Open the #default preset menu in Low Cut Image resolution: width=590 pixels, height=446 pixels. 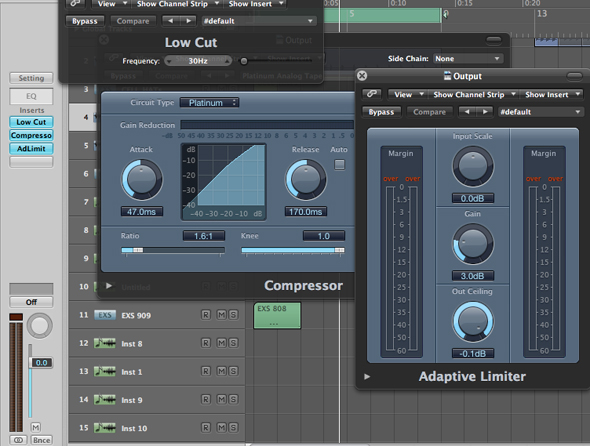(x=258, y=21)
